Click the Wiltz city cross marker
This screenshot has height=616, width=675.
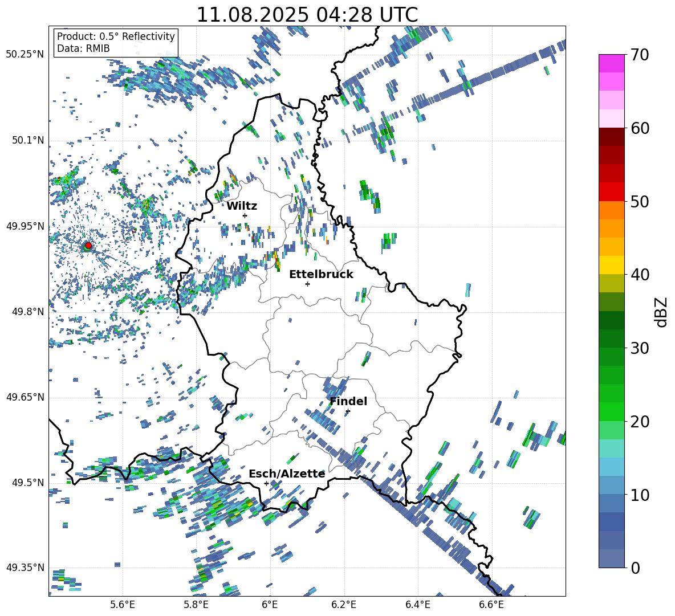click(245, 215)
